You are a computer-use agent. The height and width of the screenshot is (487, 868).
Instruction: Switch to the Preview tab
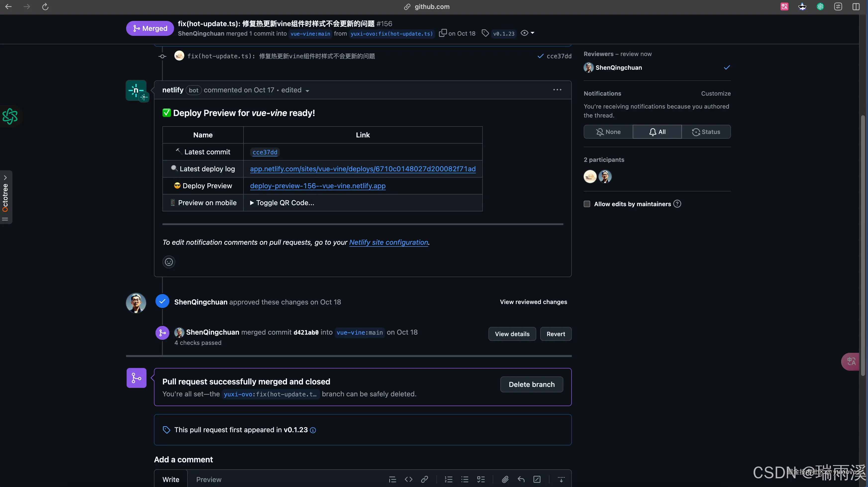209,479
